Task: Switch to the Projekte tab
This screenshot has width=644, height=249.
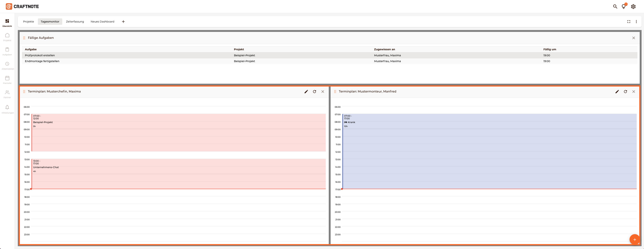Action: (28, 22)
